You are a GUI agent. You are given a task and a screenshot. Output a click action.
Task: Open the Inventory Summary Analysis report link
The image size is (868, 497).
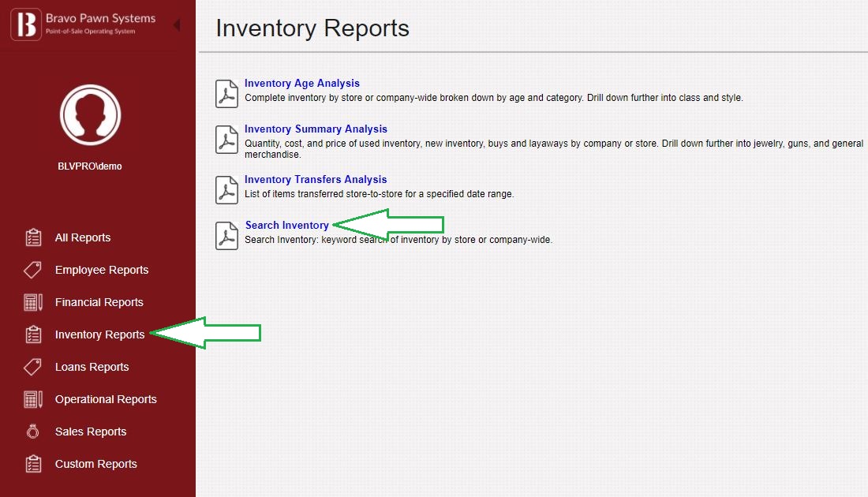316,129
